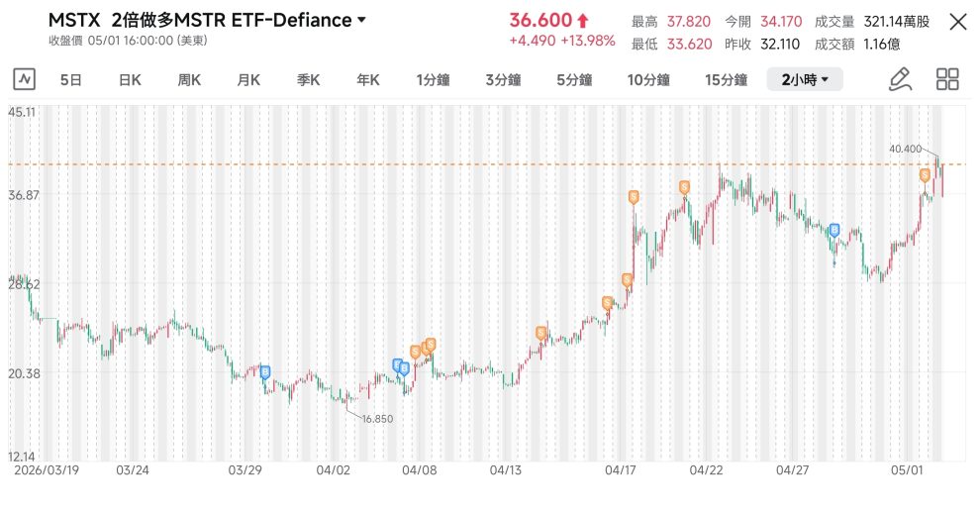Click the orange S marker near 04/13

pos(541,334)
